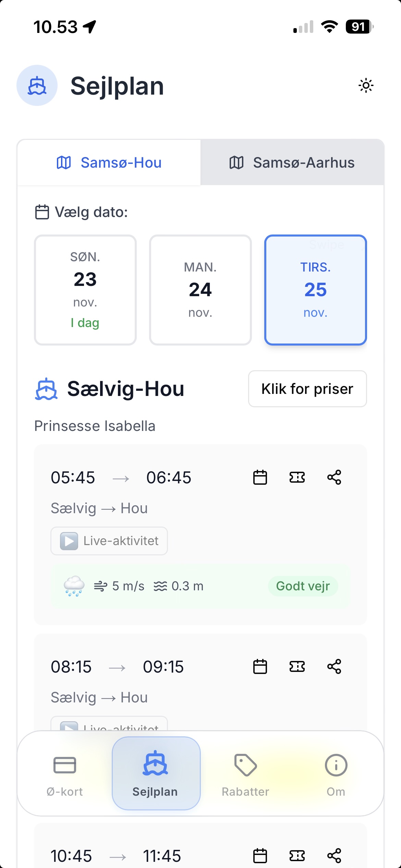The height and width of the screenshot is (868, 401).
Task: Tap the Godt vejr weather badge
Action: (x=303, y=586)
